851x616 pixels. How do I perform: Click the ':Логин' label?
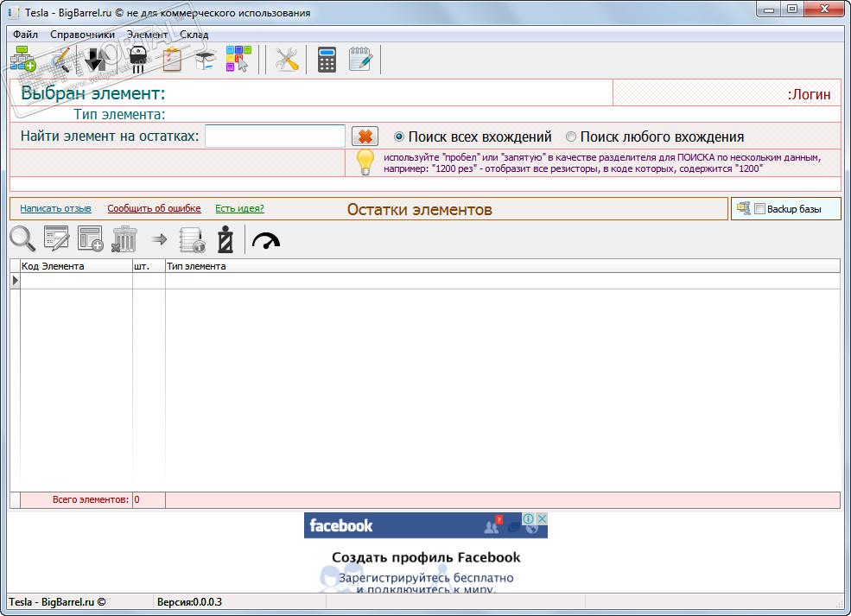point(809,94)
